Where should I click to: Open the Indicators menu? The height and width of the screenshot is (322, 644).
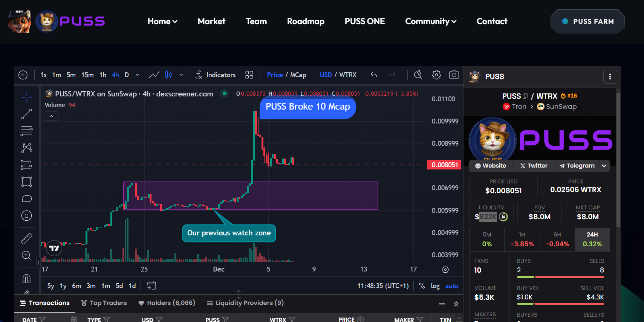click(x=216, y=75)
